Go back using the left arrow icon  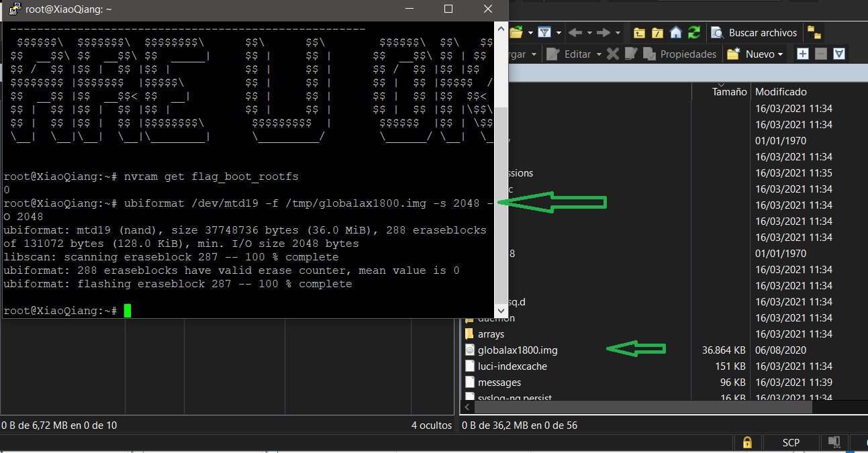click(x=575, y=32)
